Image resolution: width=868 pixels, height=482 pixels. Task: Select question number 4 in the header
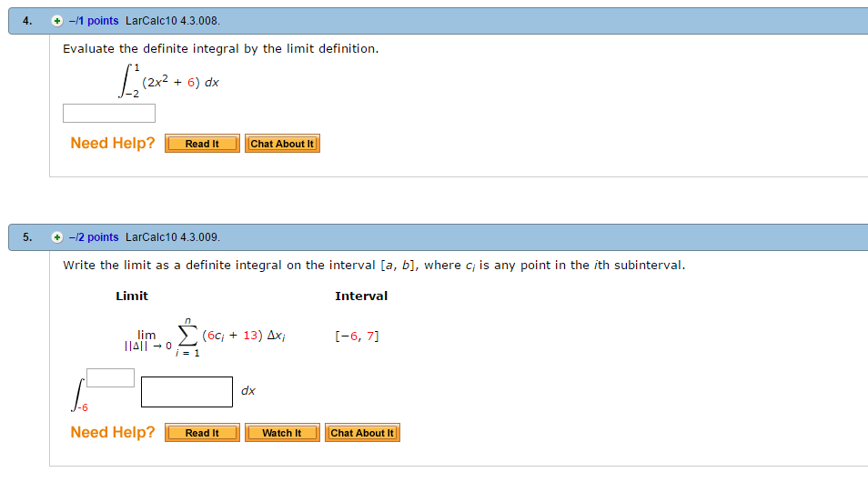pos(28,21)
